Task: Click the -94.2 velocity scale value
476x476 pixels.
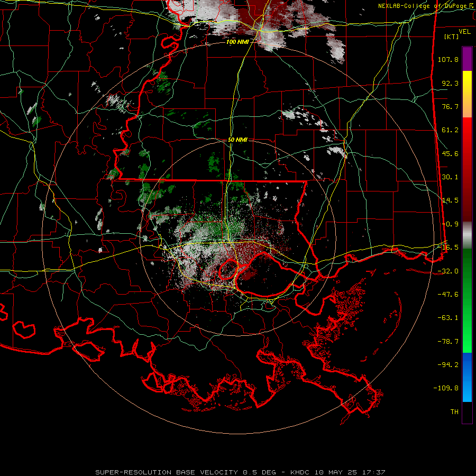Action: pyautogui.click(x=448, y=365)
